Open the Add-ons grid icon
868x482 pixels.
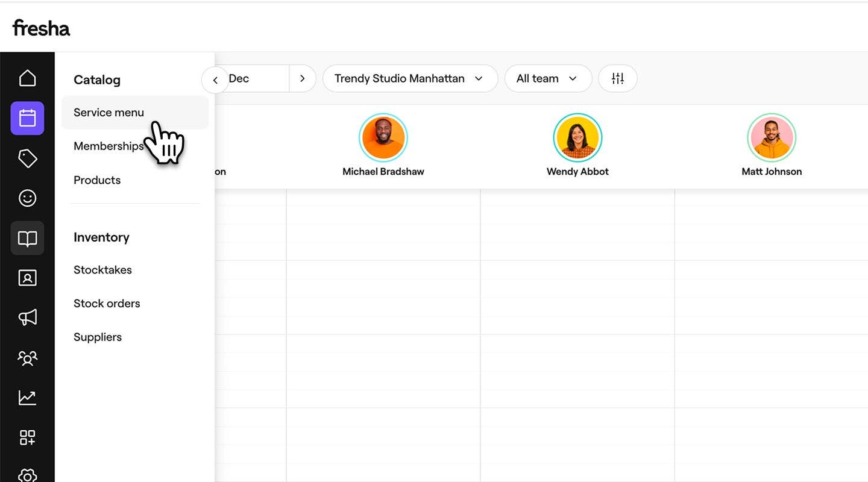[x=27, y=437]
